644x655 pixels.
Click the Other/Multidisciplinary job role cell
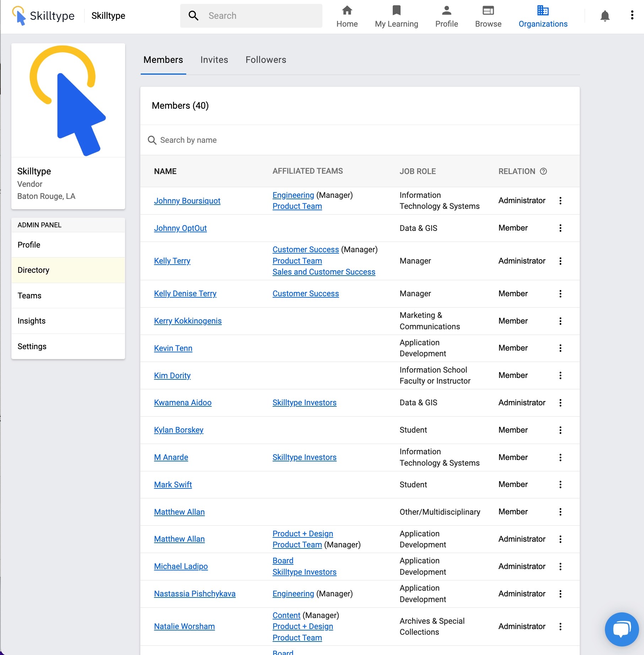(x=440, y=512)
